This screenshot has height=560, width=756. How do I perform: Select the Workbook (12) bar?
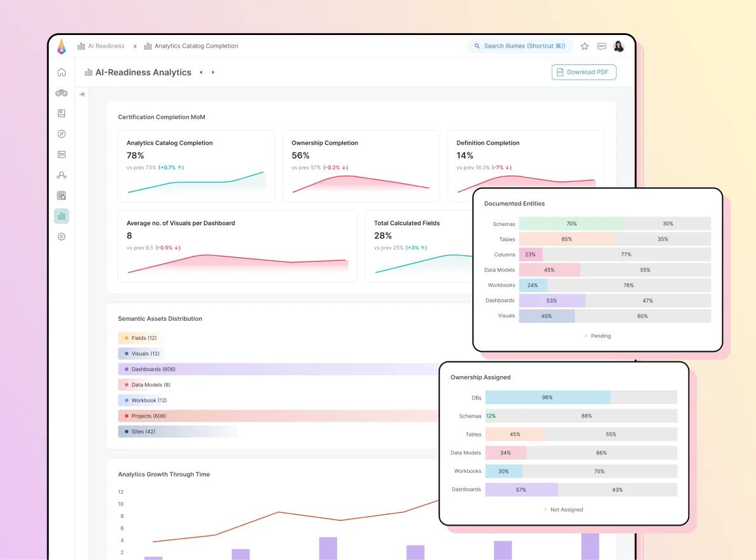click(x=144, y=400)
